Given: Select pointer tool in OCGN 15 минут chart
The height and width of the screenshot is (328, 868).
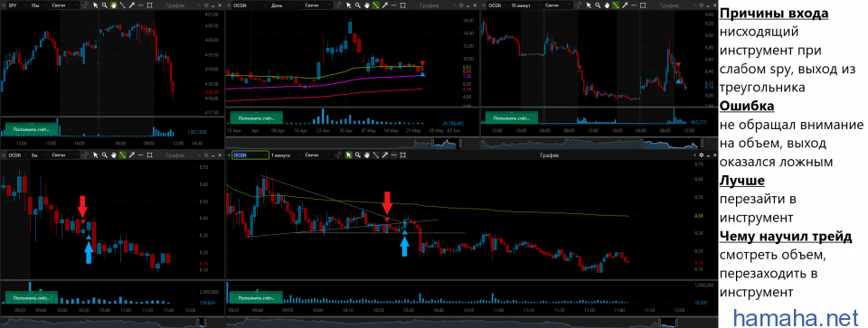Looking at the screenshot, I should coord(589,5).
